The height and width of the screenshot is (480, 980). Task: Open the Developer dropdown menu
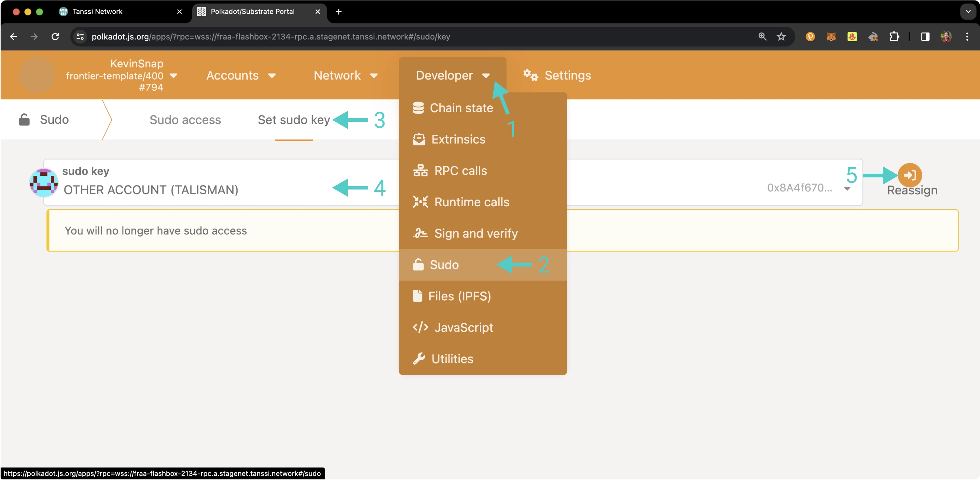452,75
